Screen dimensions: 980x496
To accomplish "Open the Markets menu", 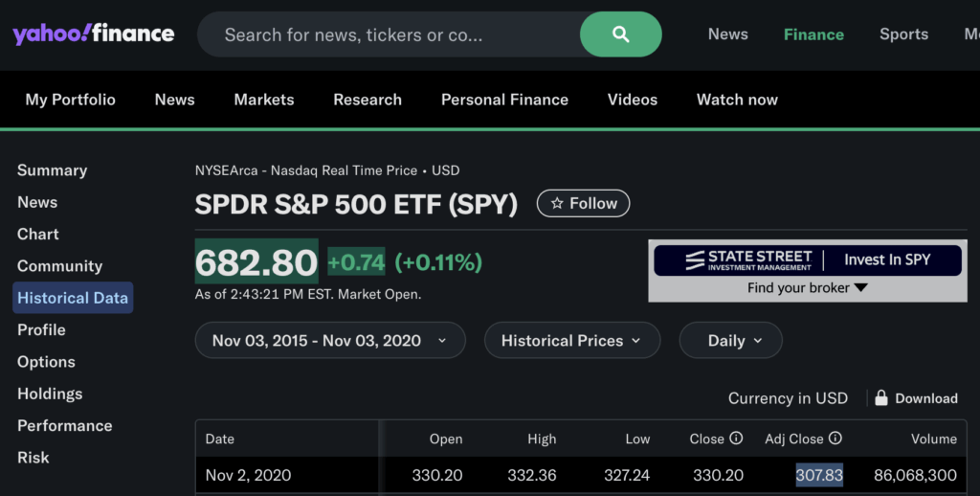I will (264, 100).
